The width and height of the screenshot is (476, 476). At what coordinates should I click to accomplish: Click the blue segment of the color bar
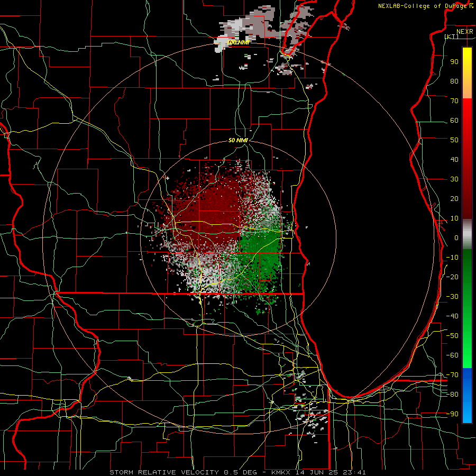(467, 395)
